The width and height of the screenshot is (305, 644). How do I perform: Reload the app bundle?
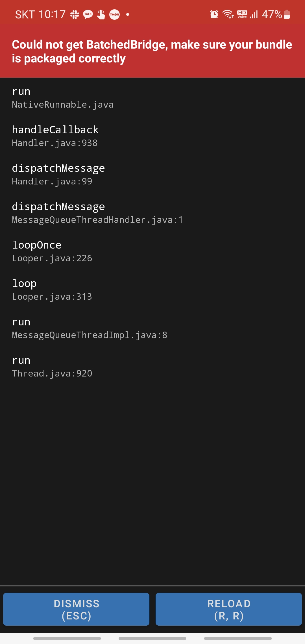coord(229,609)
